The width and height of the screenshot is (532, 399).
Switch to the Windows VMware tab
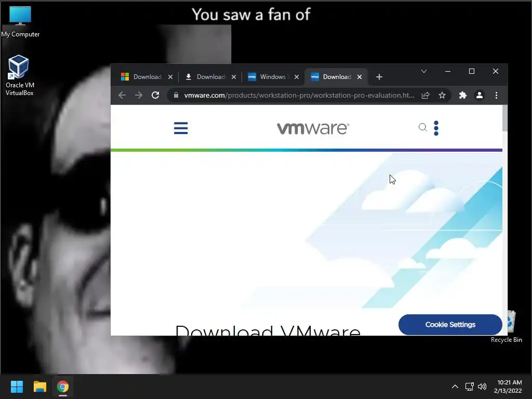click(x=268, y=77)
